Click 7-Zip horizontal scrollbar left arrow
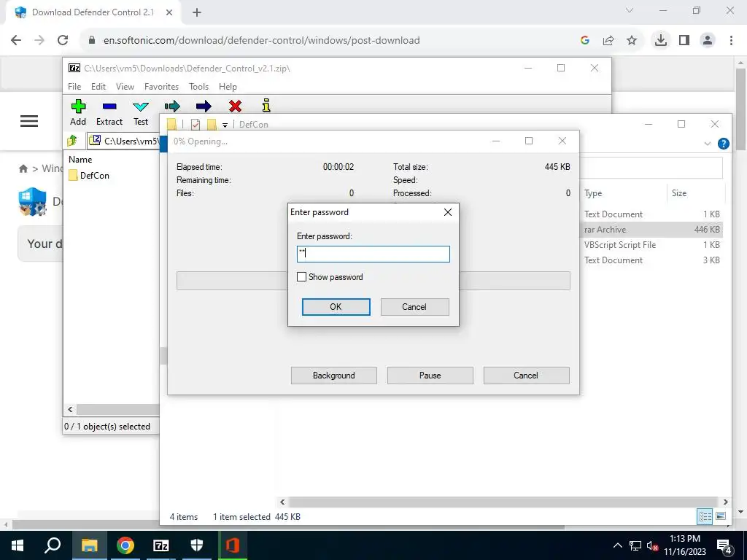This screenshot has height=560, width=747. coord(70,409)
